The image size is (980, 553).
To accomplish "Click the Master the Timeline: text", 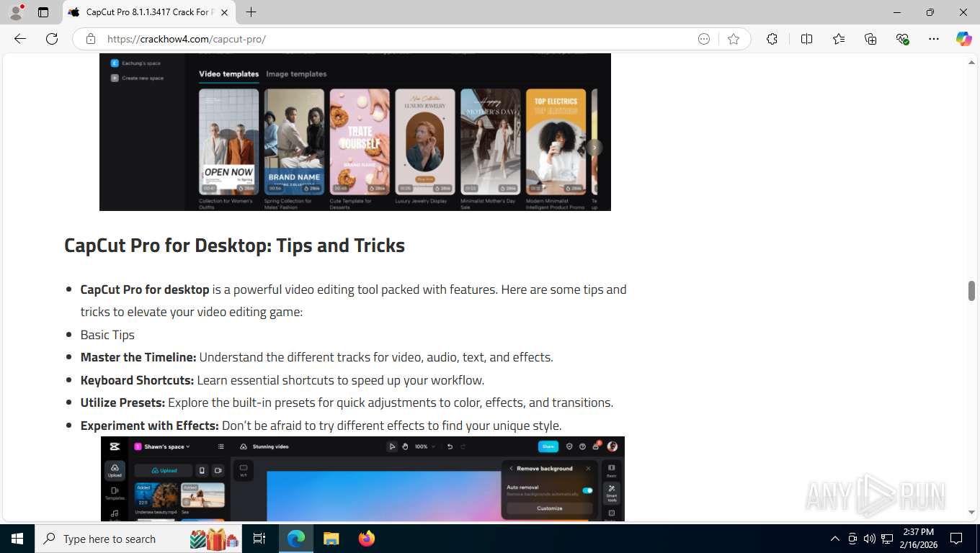I will (x=138, y=357).
